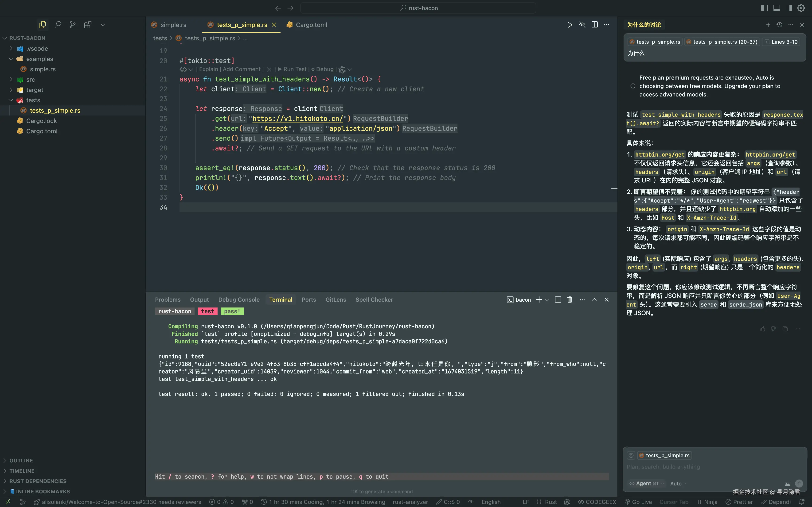
Task: Split the editor right
Action: 594,24
